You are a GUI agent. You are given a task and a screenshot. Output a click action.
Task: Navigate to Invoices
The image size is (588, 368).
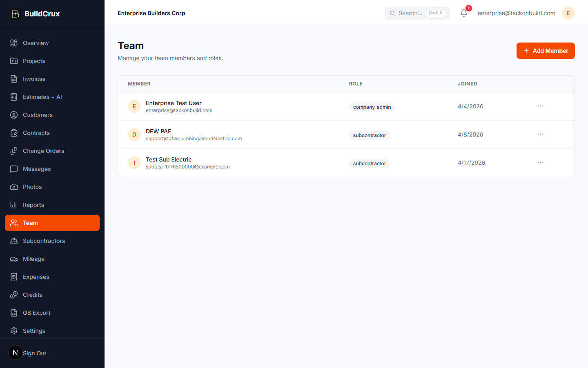click(x=52, y=79)
